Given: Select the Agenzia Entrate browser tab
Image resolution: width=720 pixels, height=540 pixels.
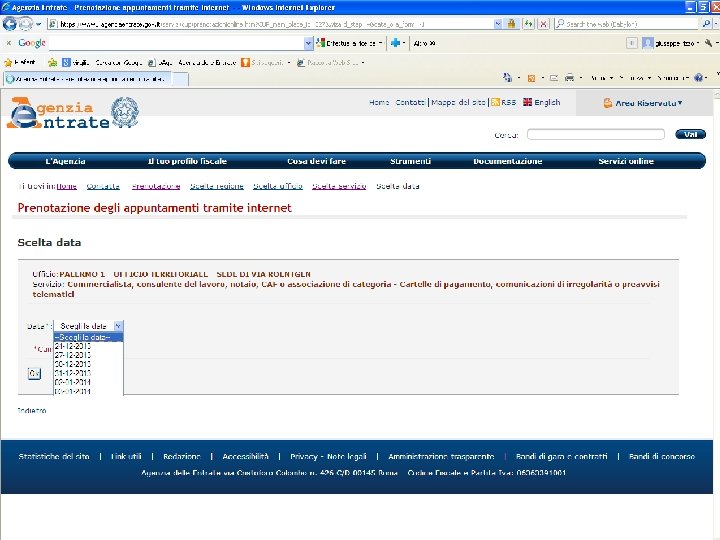Looking at the screenshot, I should click(89, 79).
